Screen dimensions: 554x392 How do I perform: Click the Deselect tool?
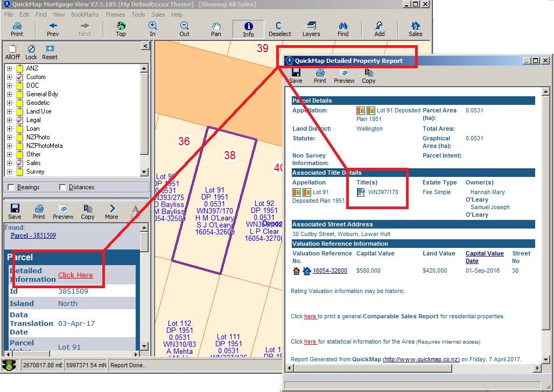(x=279, y=29)
